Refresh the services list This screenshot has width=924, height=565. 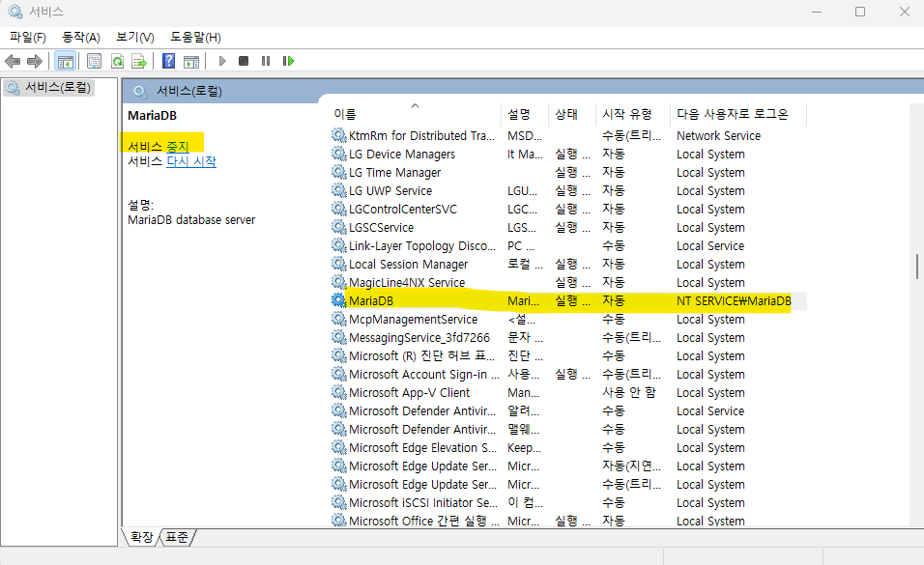tap(117, 61)
